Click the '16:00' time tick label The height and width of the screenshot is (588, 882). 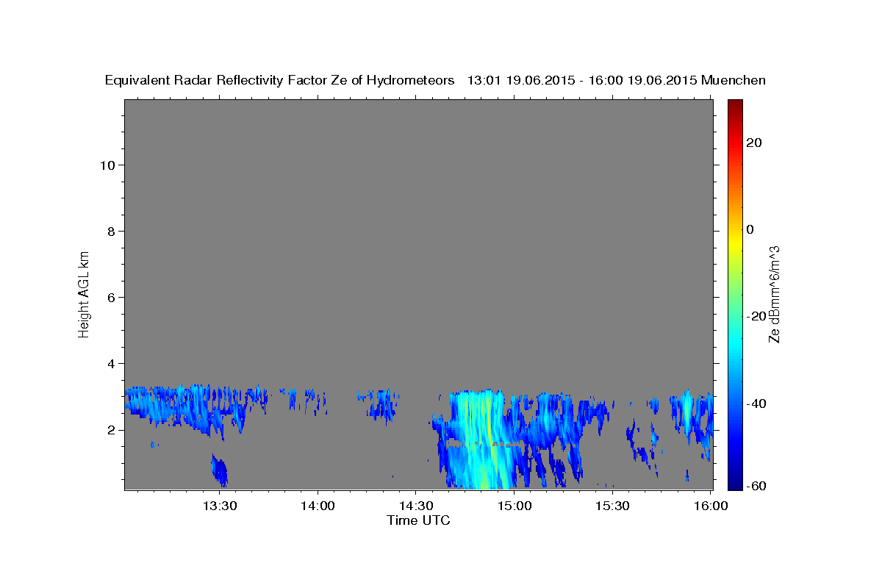tap(711, 506)
